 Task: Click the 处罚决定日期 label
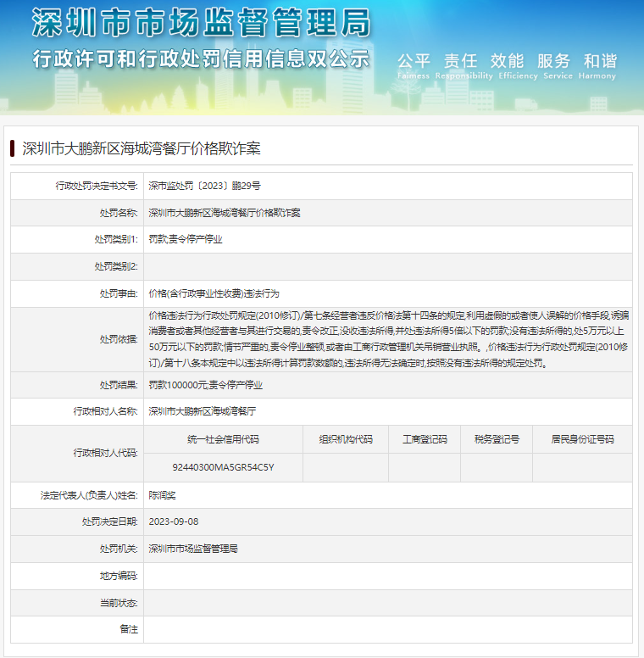(110, 522)
